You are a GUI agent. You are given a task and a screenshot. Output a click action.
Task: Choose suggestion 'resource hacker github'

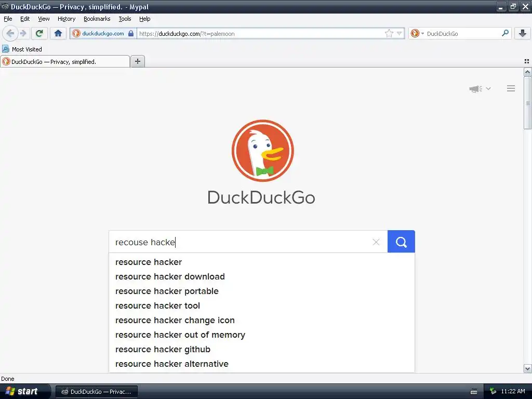(x=262, y=350)
